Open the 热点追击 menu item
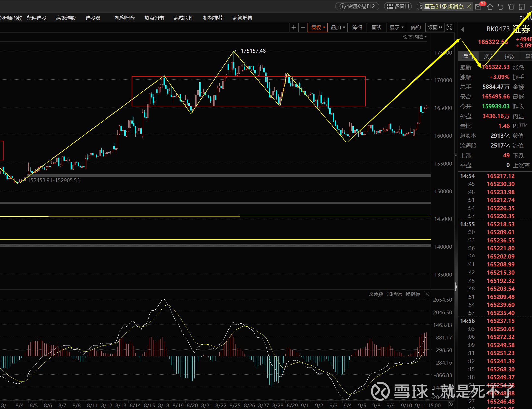Screen dimensions: 532x409 tap(154, 18)
